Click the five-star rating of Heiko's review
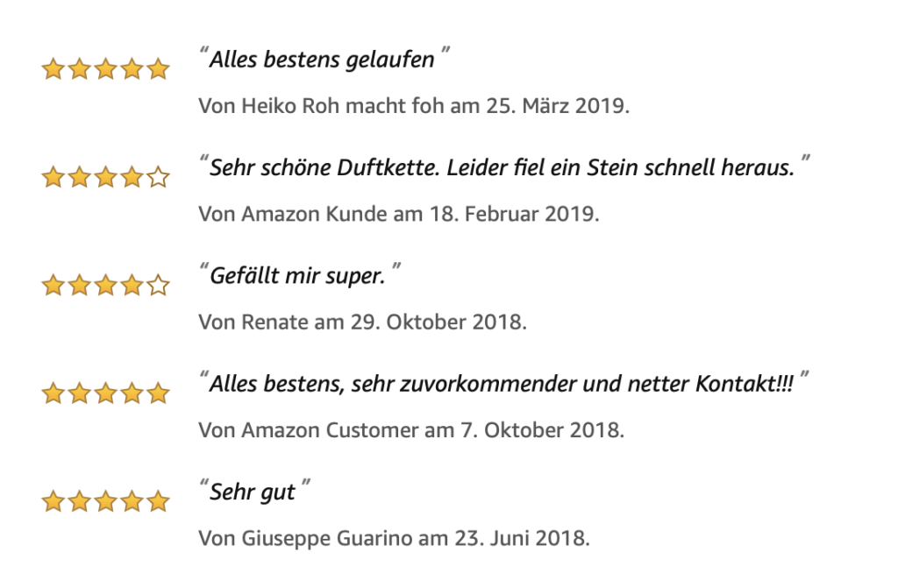This screenshot has width=898, height=588. click(106, 68)
